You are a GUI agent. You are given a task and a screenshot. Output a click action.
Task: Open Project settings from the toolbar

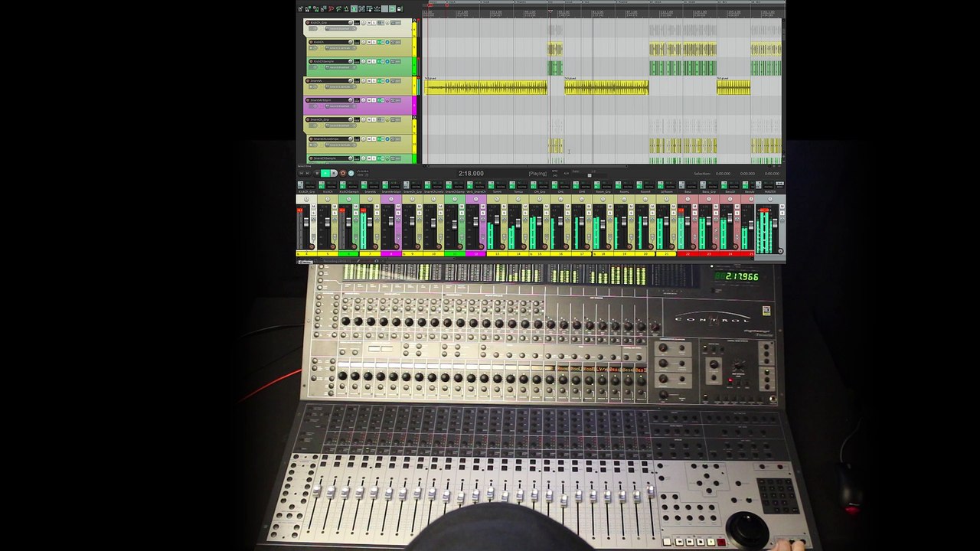323,8
